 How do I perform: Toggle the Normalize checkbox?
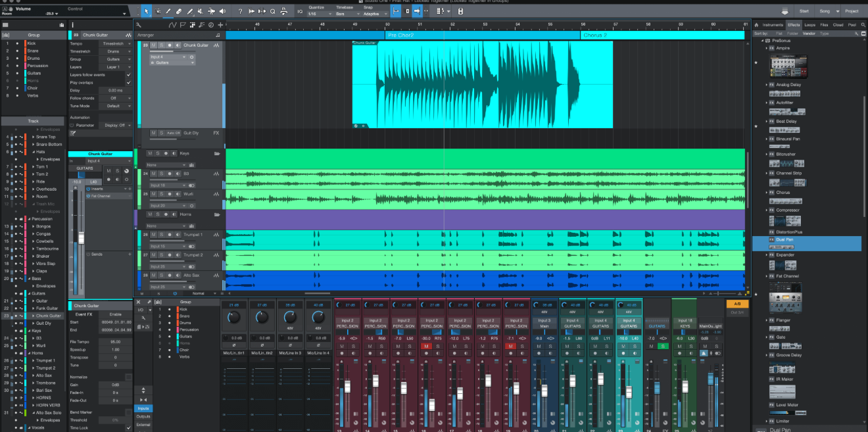click(x=128, y=377)
